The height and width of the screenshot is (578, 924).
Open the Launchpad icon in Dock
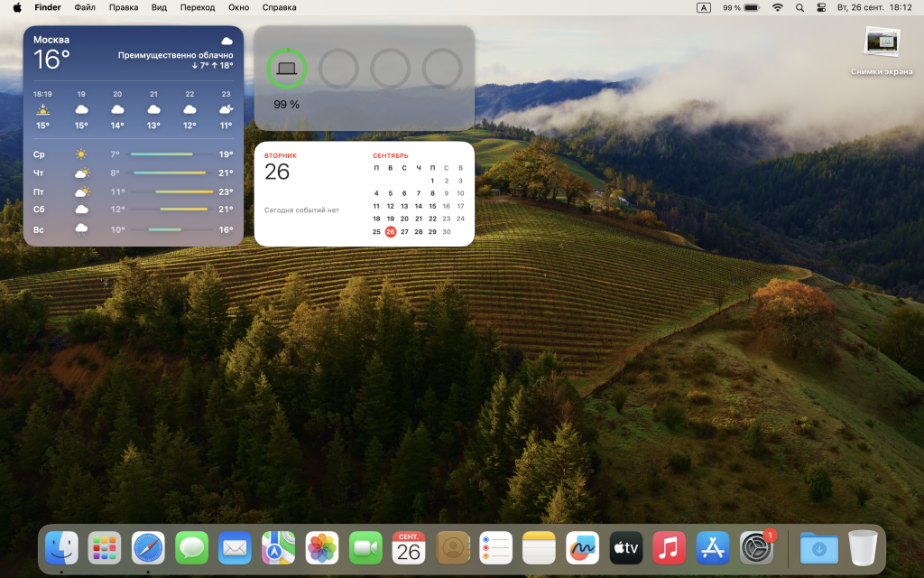click(x=105, y=547)
